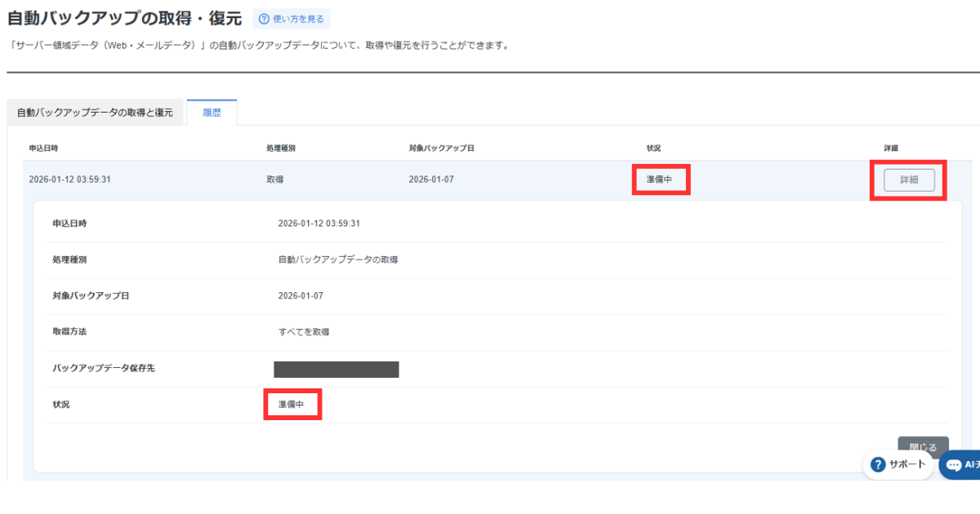
Task: Click the 申込日時 column header
Action: tap(43, 148)
